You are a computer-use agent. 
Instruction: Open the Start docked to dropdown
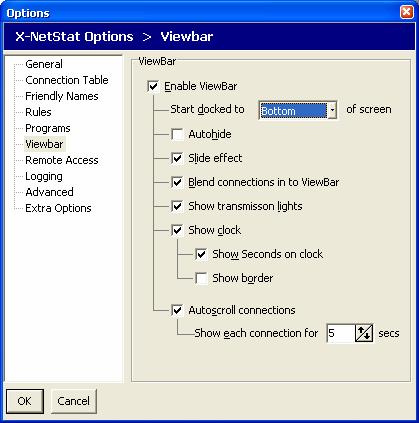[298, 110]
